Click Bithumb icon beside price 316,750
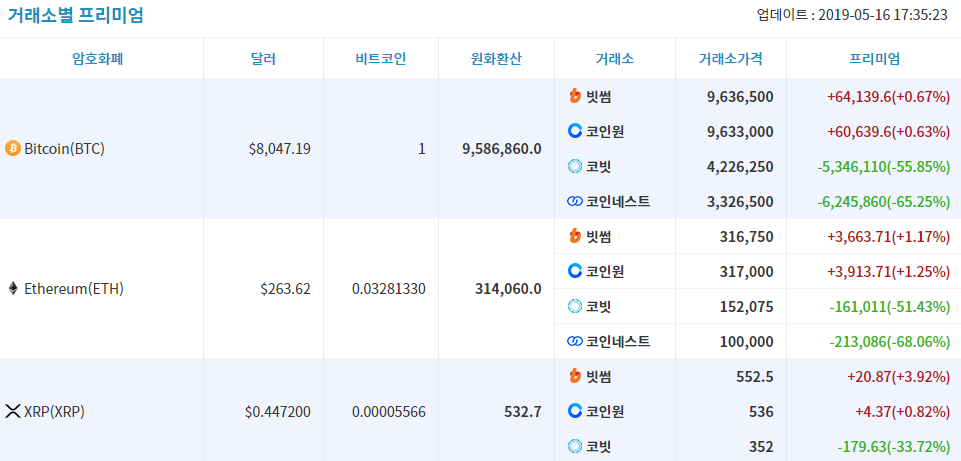The height and width of the screenshot is (461, 961). point(575,236)
